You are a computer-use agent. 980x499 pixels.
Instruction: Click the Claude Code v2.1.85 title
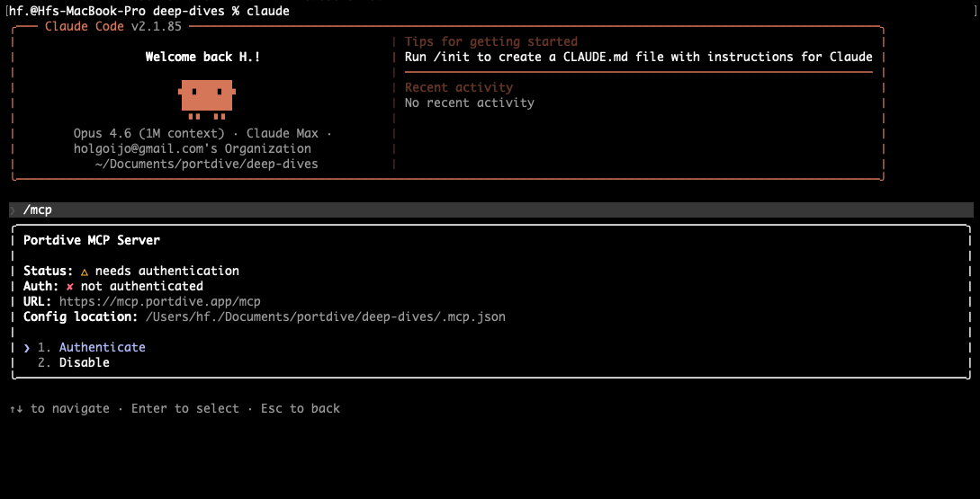pos(113,26)
